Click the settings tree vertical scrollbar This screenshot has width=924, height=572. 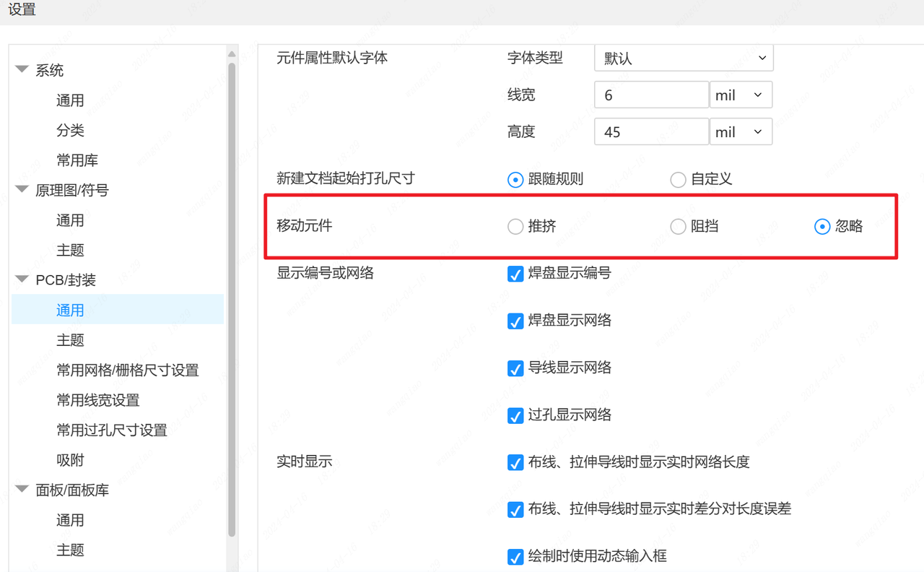coord(232,300)
